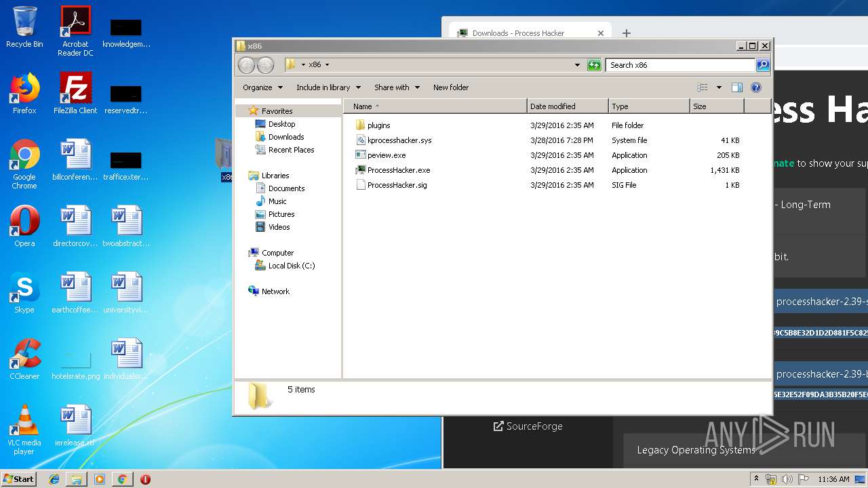Open SourceForge link in browser window

point(528,426)
